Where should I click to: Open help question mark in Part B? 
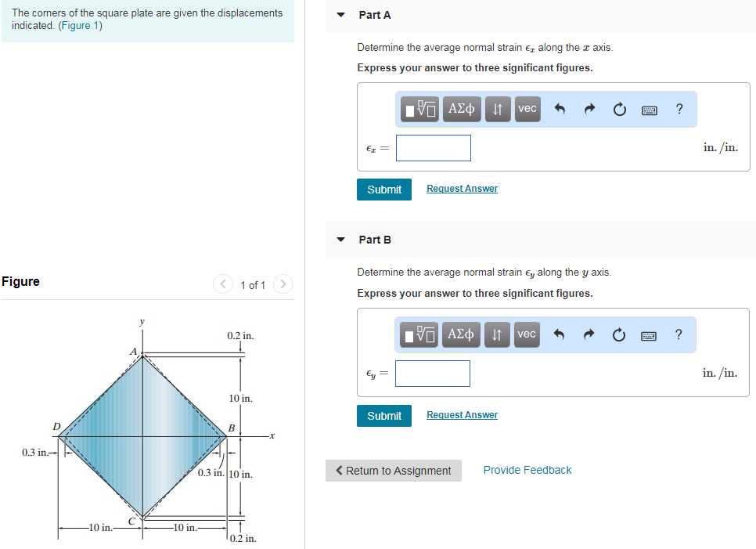[x=679, y=334]
